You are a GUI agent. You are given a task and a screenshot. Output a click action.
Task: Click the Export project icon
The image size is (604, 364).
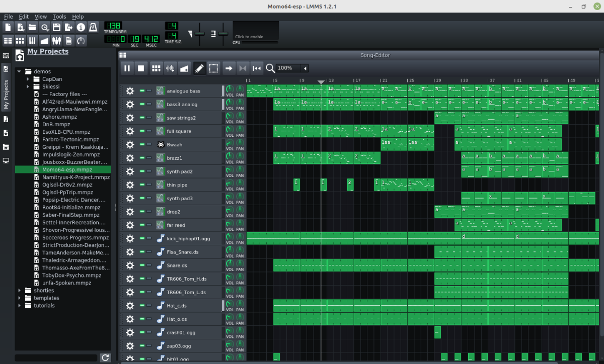tap(69, 27)
